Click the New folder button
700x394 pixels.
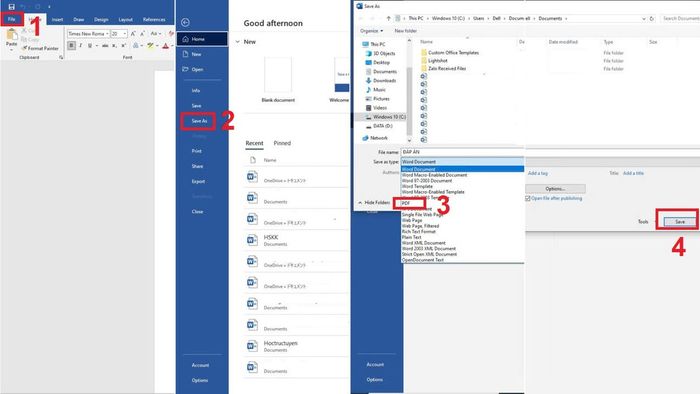coord(405,31)
